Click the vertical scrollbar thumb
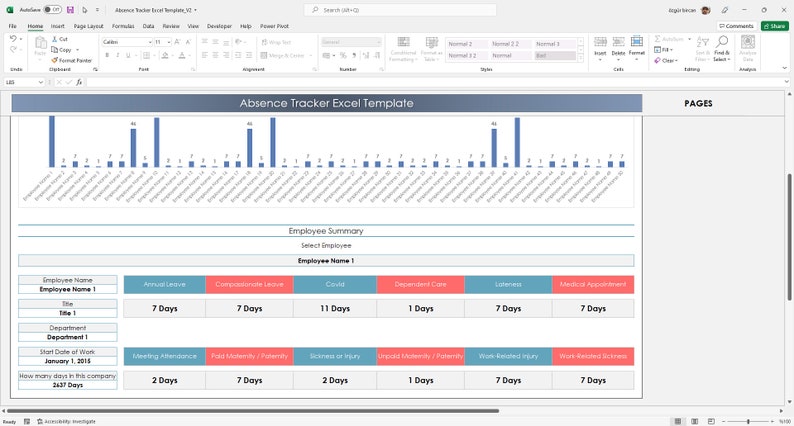 pos(789,237)
